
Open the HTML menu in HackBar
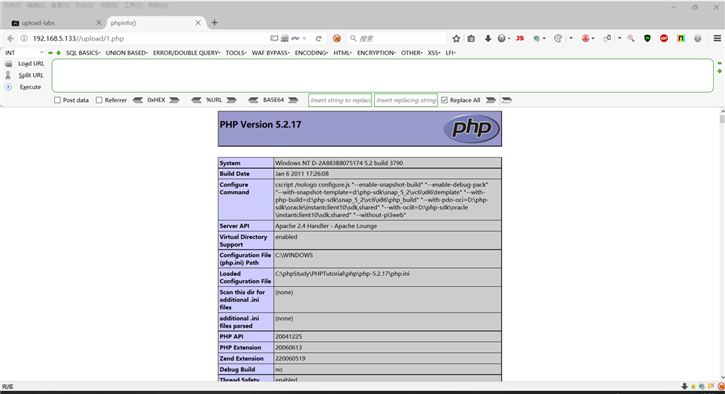click(x=343, y=53)
